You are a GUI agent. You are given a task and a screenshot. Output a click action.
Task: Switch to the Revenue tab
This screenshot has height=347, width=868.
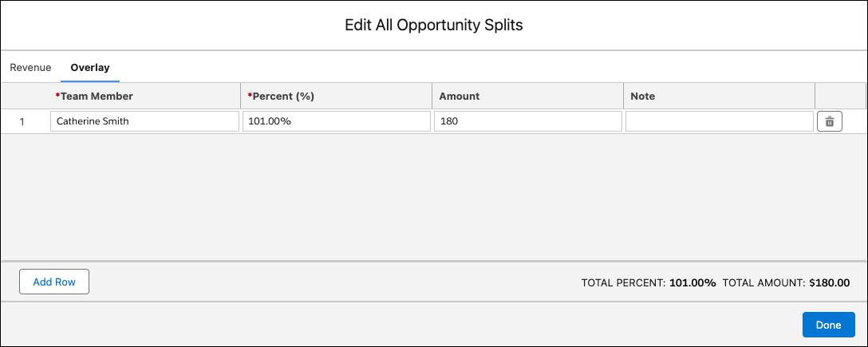(x=30, y=68)
